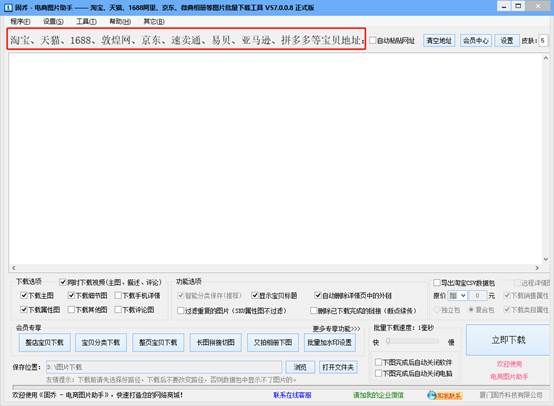Enable 下图完成后自动关闭软件 checkbox
This screenshot has width=554, height=406.
[378, 362]
